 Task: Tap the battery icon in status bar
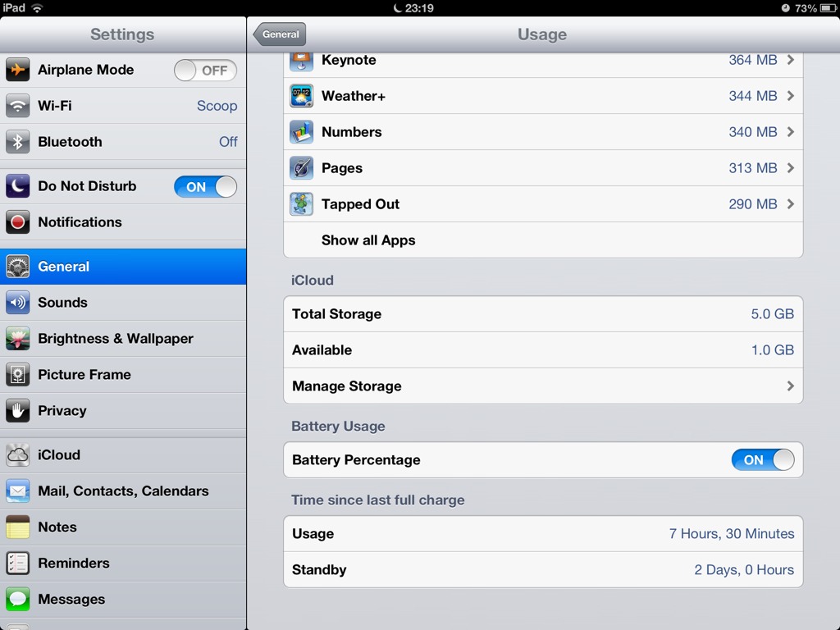pos(829,8)
